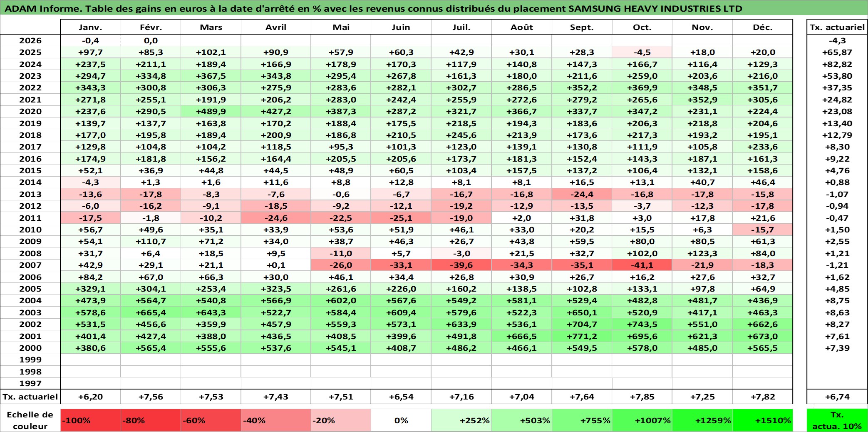
Task: Select the cell showing +369,9
Action: click(x=642, y=87)
